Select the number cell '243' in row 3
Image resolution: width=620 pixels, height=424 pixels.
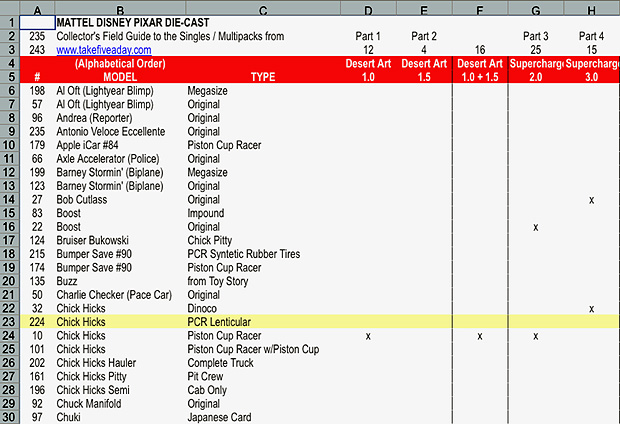[x=37, y=50]
